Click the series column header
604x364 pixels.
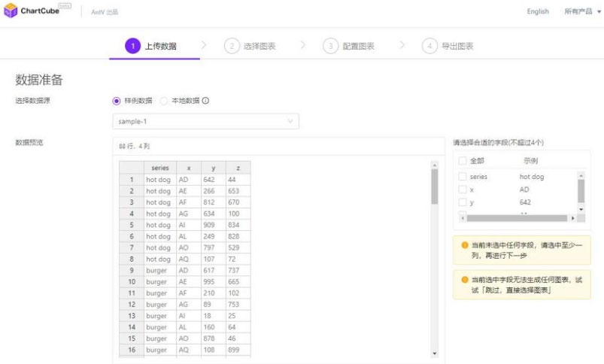[x=159, y=168]
